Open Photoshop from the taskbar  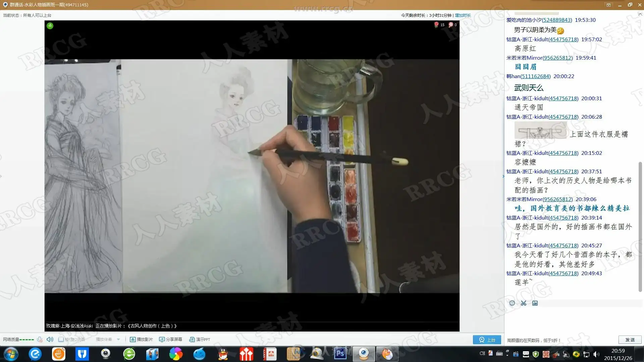340,354
